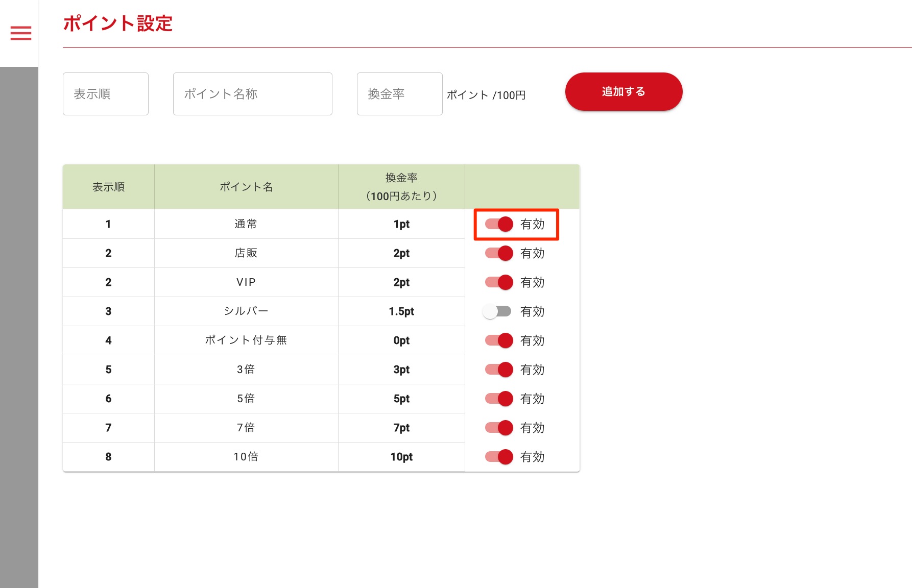The image size is (912, 588).
Task: Enable the シルバー point toggle
Action: pyautogui.click(x=497, y=311)
